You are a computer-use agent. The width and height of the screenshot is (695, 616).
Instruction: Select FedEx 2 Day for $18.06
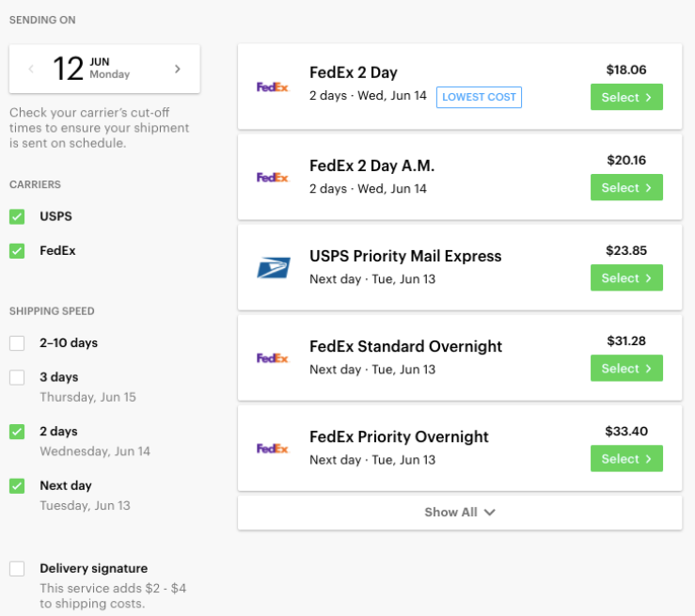point(626,97)
